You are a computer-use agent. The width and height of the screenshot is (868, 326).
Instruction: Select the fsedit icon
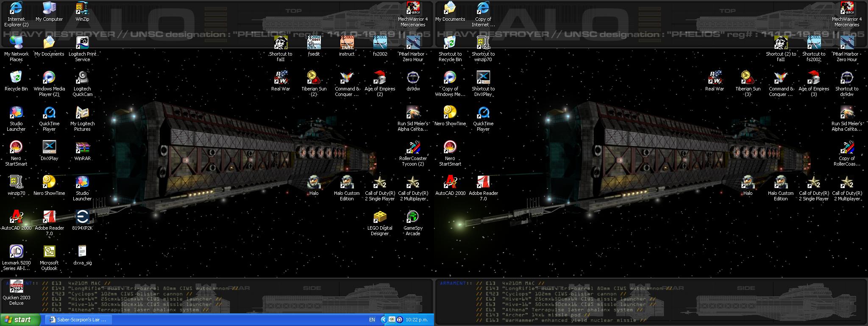314,46
